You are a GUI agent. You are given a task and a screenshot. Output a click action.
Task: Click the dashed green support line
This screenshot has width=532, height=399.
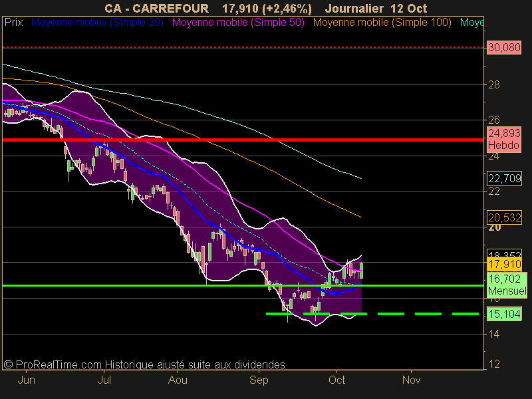[372, 314]
